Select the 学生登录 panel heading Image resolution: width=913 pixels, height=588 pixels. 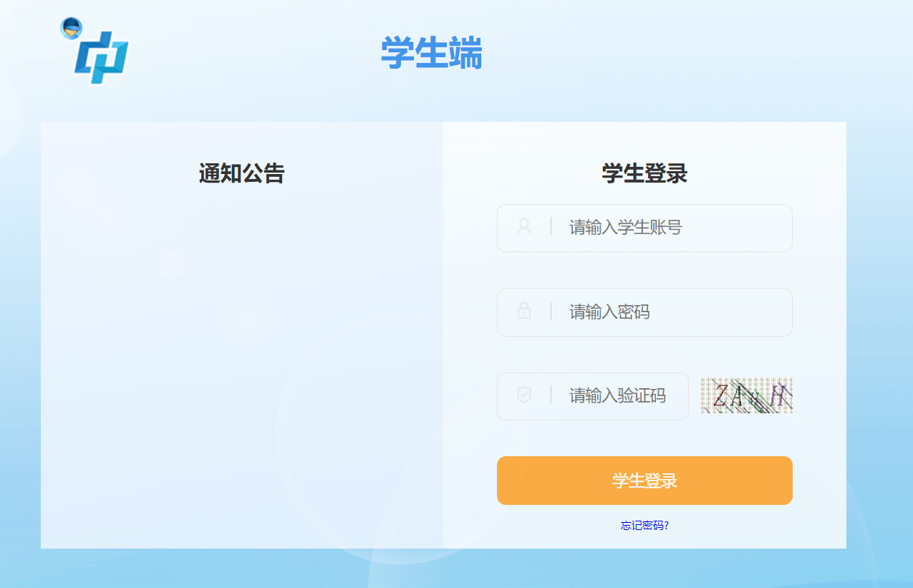(644, 173)
